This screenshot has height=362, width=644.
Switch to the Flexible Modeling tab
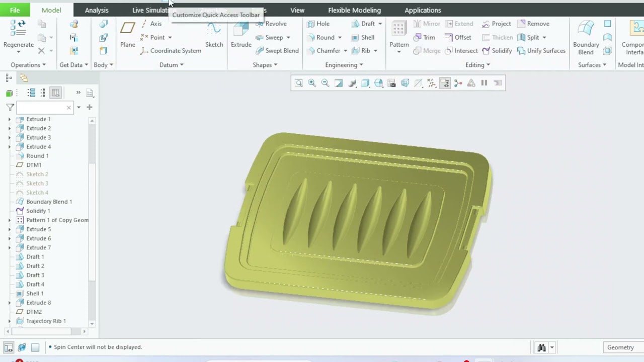coord(354,10)
